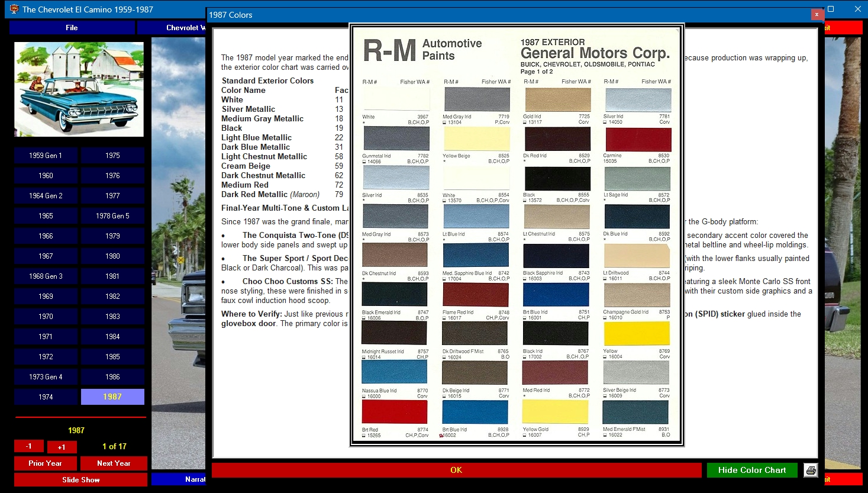Click 'Dark Red Metallic (Maroon)' in the list

[x=270, y=194]
